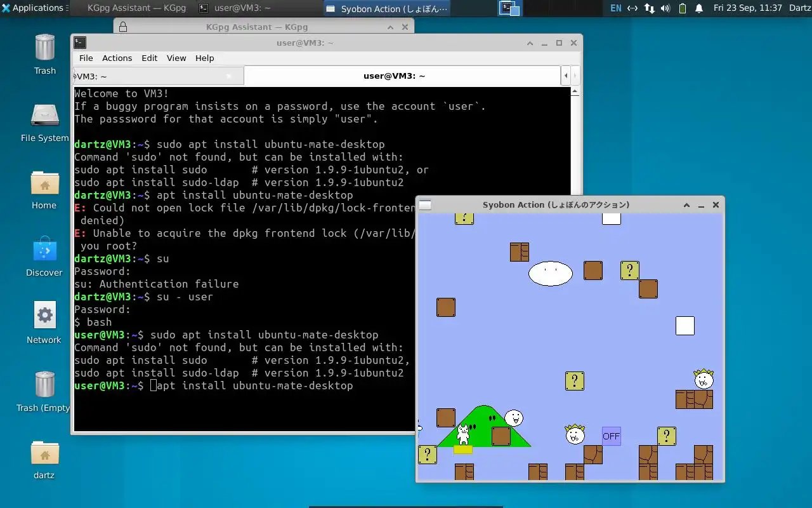
Task: Activate Syobon Action taskbar entry
Action: coord(387,8)
